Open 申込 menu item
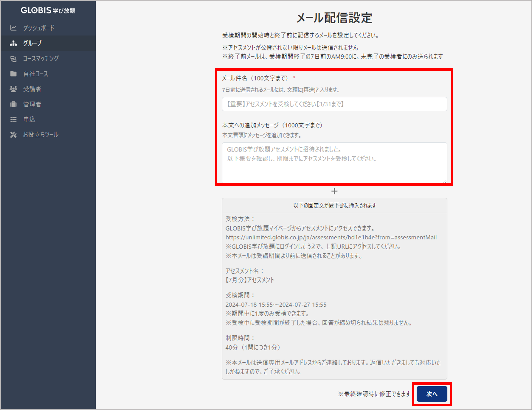Screen dimensions: 532x410 click(x=48, y=119)
